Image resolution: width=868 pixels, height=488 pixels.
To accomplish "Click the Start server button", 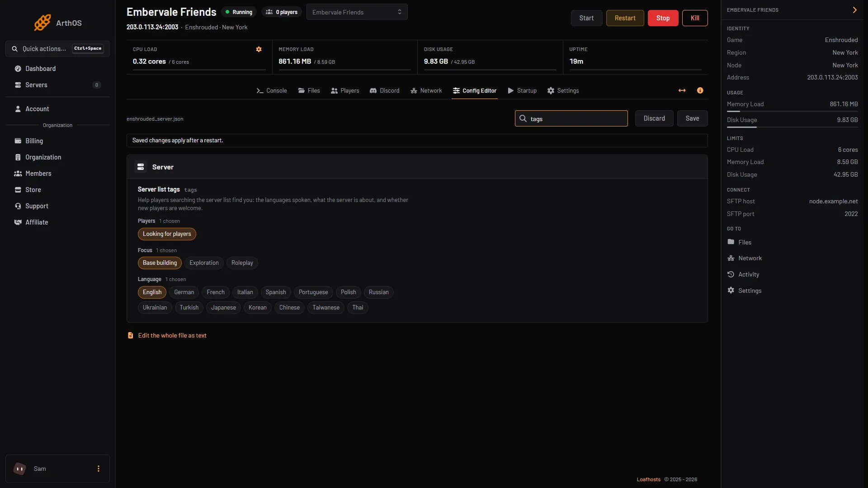I will click(x=586, y=18).
